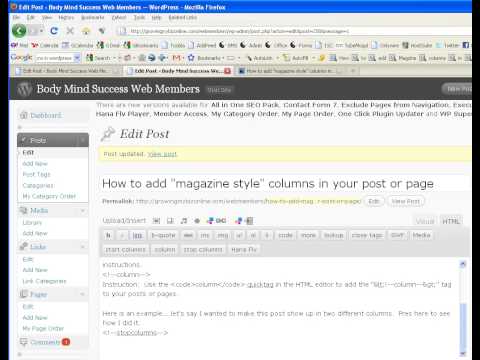480x360 pixels.
Task: Click the 'stop columns' quicktag button
Action: (203, 249)
